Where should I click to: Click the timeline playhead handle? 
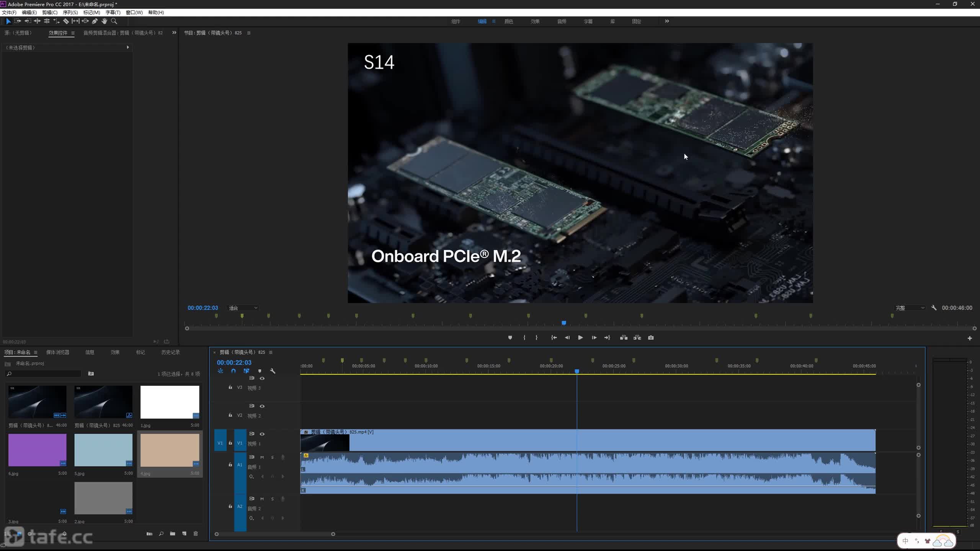(x=577, y=372)
